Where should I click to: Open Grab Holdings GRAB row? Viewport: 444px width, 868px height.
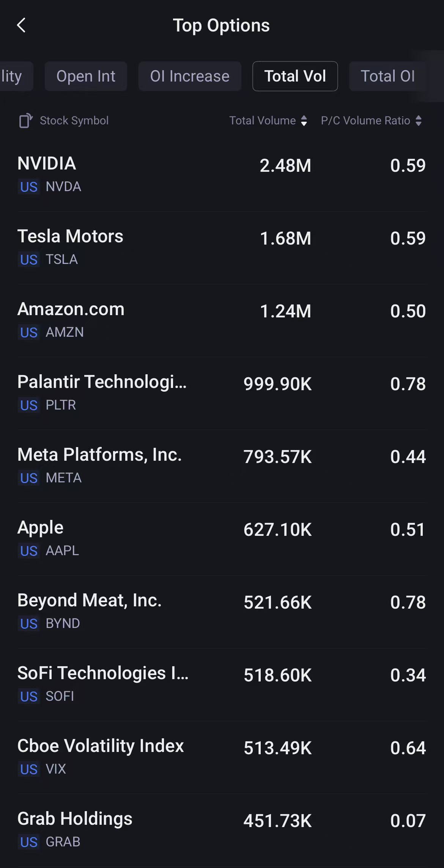pyautogui.click(x=222, y=830)
